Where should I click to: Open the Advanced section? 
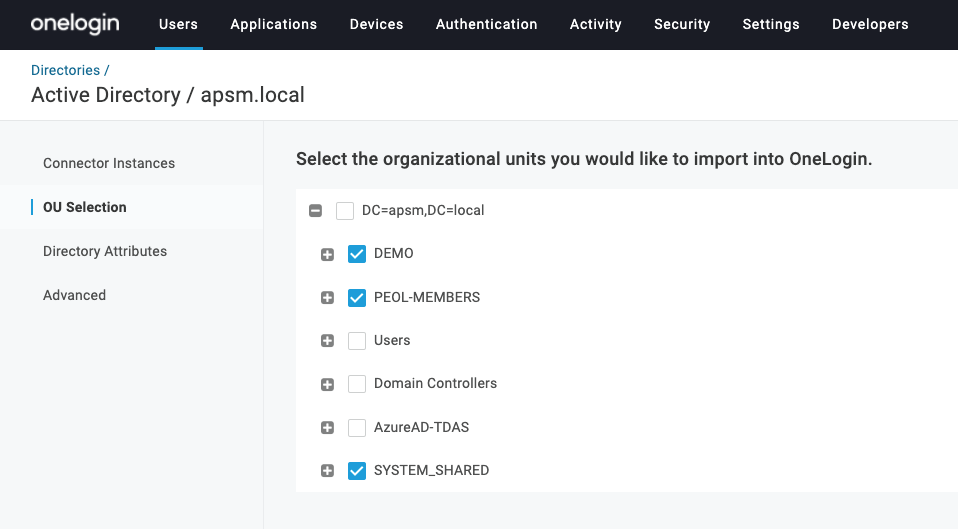tap(75, 295)
